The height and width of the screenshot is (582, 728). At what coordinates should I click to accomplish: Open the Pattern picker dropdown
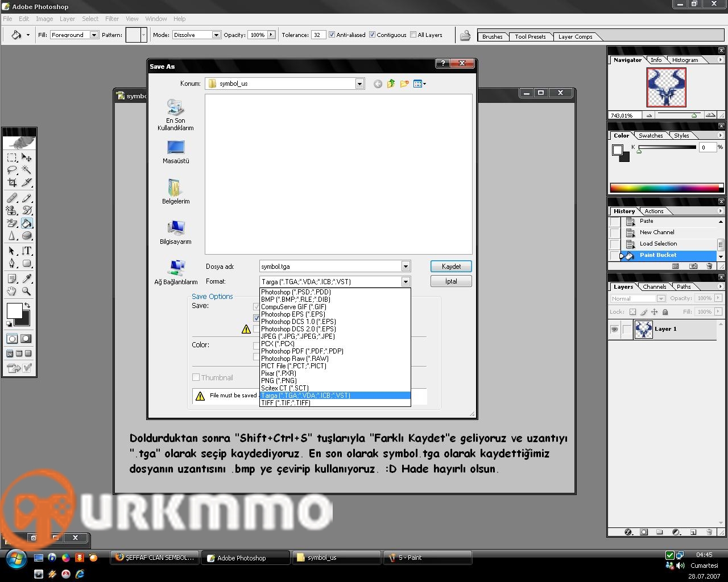click(x=143, y=35)
